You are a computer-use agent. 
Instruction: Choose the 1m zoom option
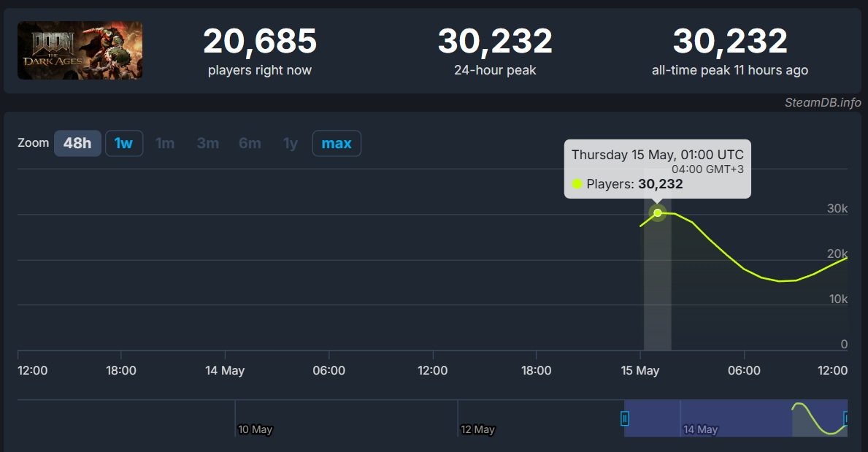165,143
